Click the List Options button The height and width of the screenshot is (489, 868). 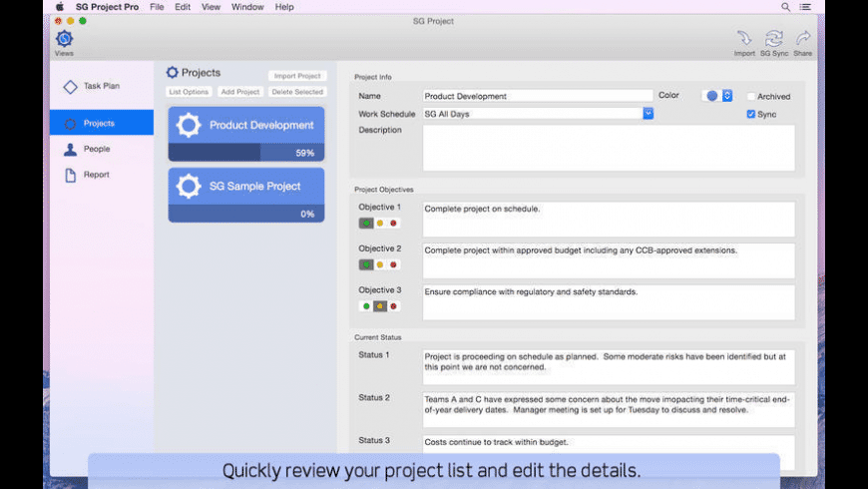(189, 92)
